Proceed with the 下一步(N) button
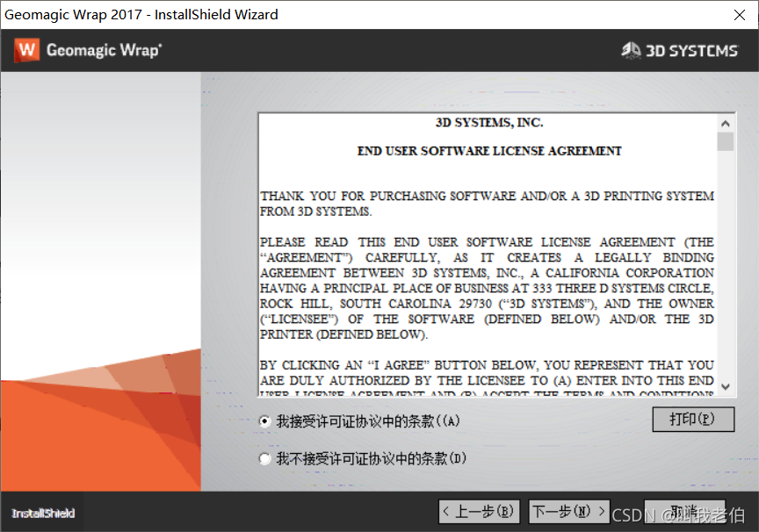The width and height of the screenshot is (759, 532). (x=569, y=512)
